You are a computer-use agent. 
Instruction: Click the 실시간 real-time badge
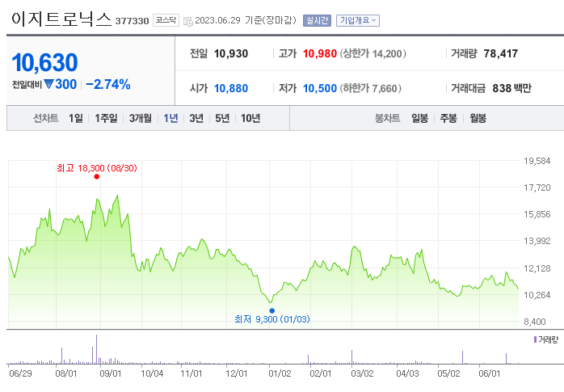pos(317,20)
